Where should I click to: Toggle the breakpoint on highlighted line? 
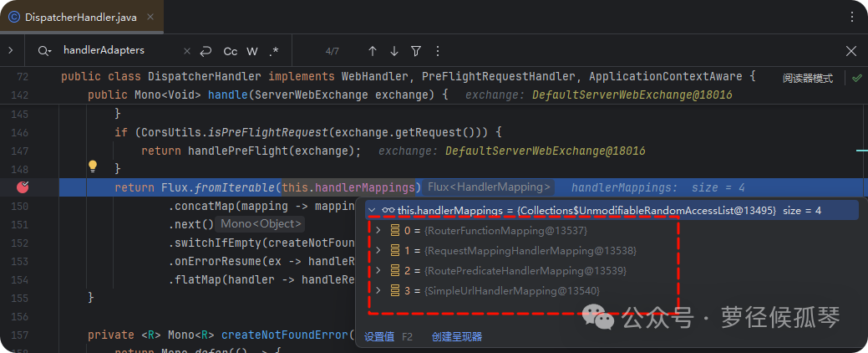pyautogui.click(x=23, y=187)
